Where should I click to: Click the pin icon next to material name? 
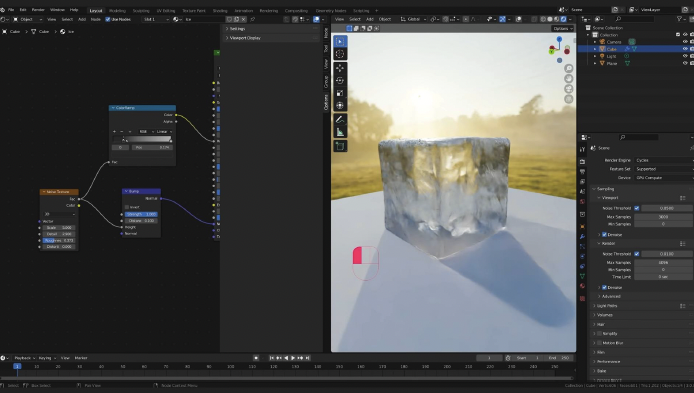point(253,19)
